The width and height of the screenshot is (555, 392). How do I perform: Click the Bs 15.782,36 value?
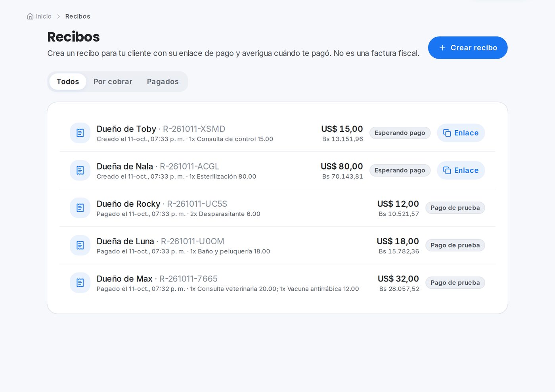pyautogui.click(x=399, y=251)
